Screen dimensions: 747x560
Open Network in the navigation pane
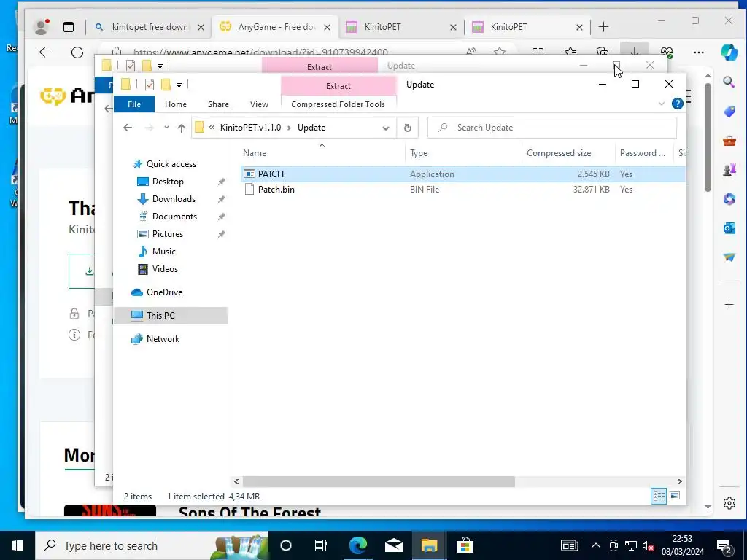163,339
